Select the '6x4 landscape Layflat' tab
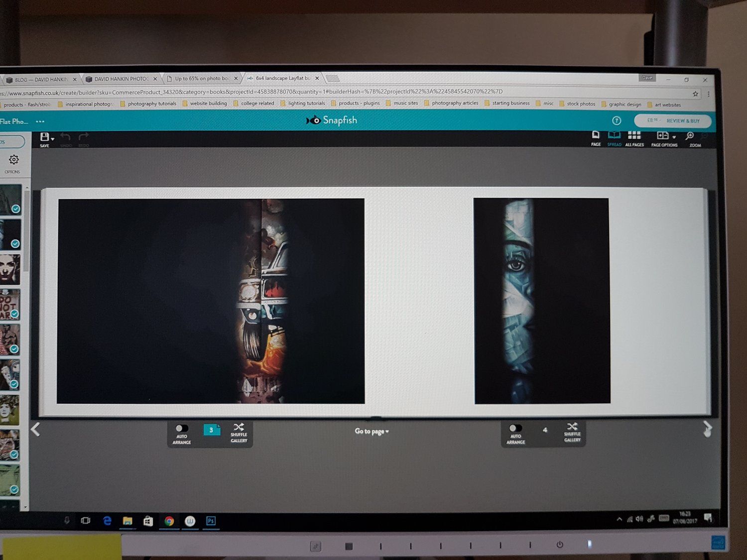 (282, 78)
